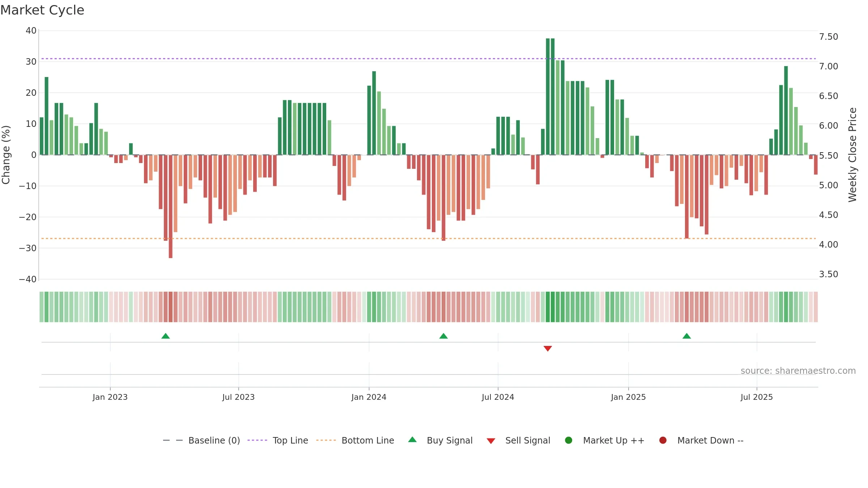Click the 6.50 price axis tick
Screen dimensions: 868x488
829,96
